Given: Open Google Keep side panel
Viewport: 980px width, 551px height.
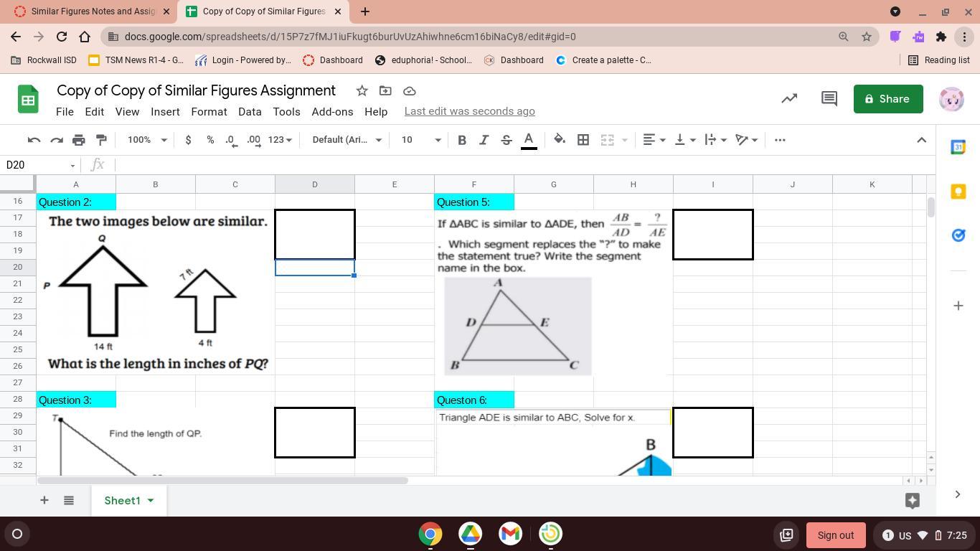Looking at the screenshot, I should (x=958, y=192).
